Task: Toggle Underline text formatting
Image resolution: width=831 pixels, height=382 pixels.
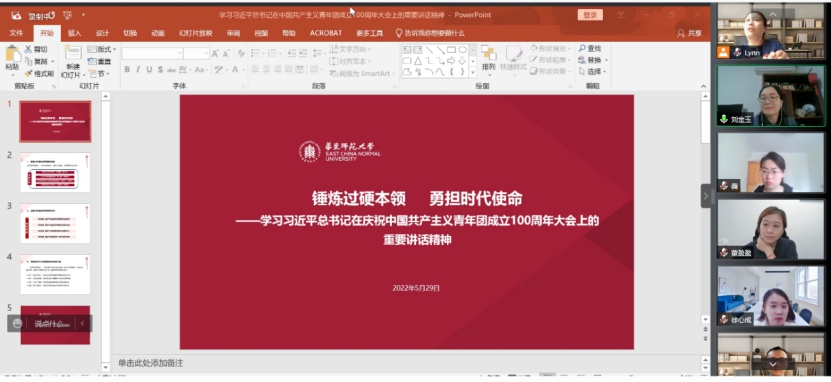Action: (x=149, y=69)
